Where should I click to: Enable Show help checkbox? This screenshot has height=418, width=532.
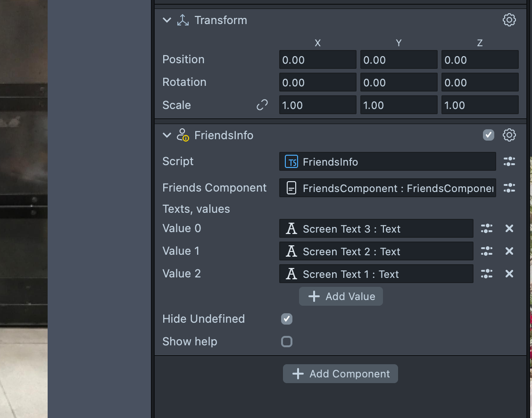click(x=286, y=342)
